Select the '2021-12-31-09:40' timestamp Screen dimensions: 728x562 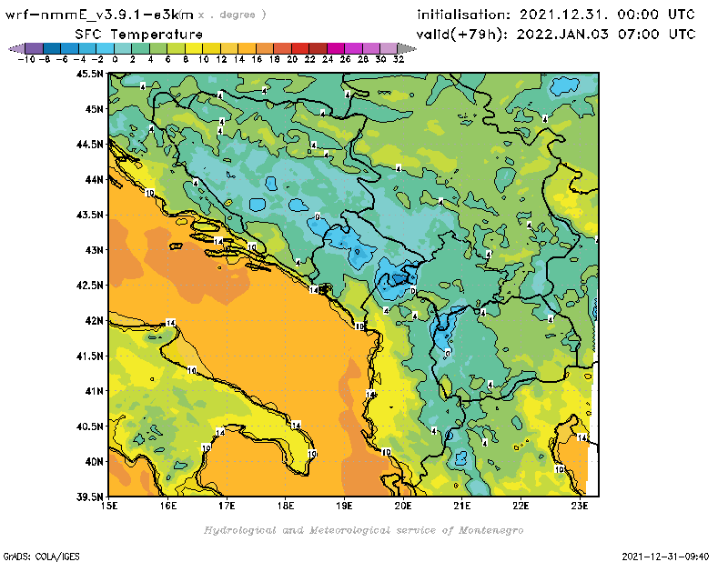(x=665, y=557)
